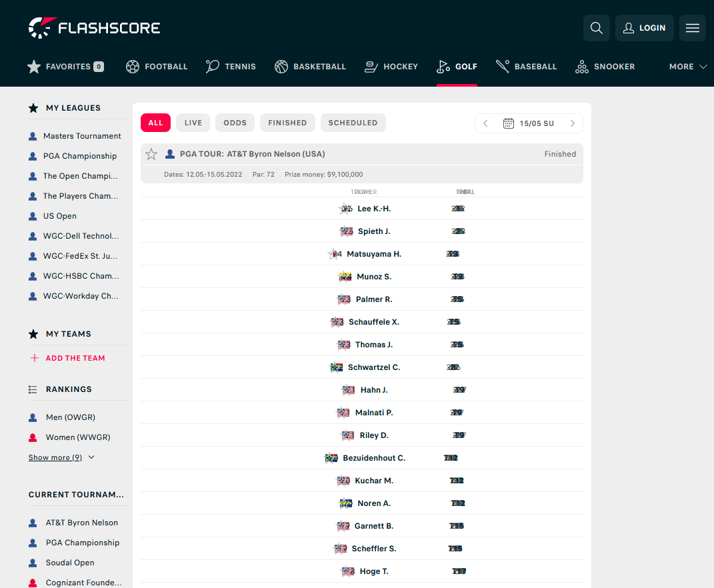Click the Snooker balls icon

[x=581, y=67]
